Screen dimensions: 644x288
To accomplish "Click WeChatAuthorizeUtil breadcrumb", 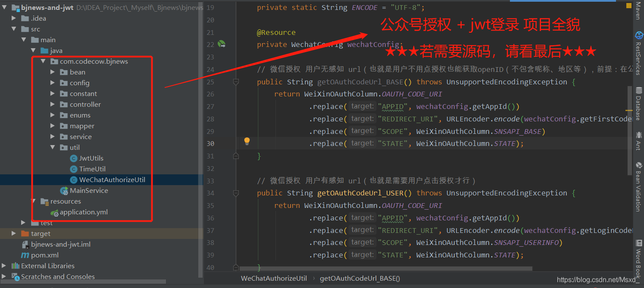I will (274, 279).
